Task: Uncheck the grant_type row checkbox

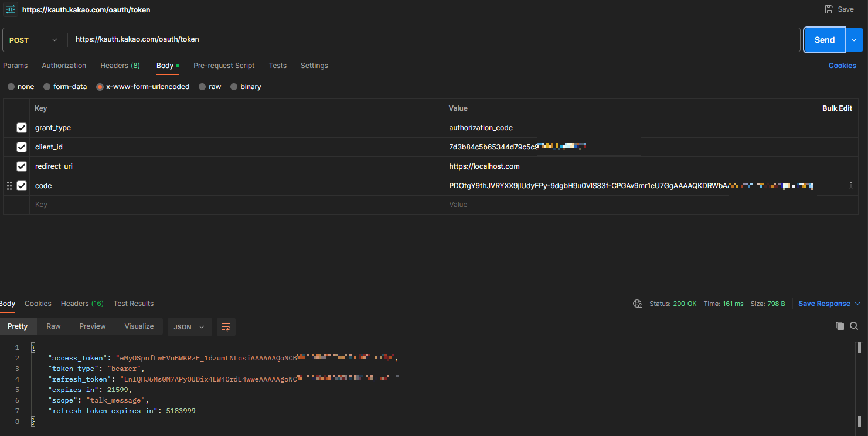Action: [22, 128]
